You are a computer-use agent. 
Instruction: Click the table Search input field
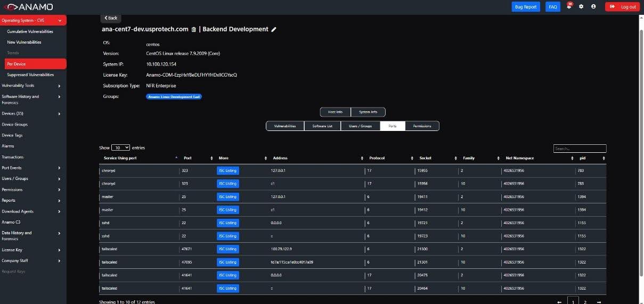579,149
